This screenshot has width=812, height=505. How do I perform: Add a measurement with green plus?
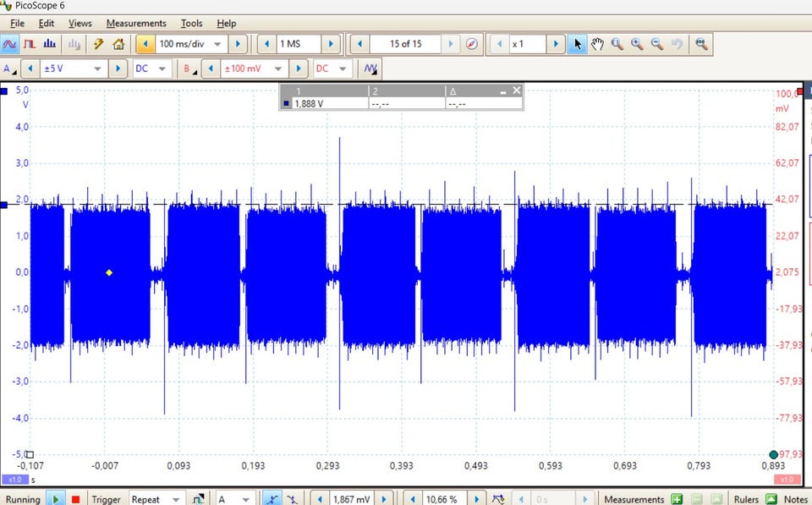click(677, 499)
